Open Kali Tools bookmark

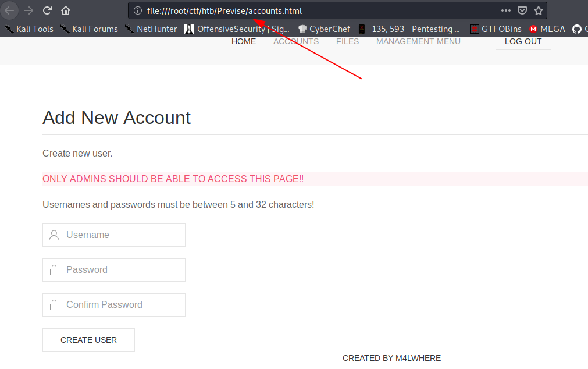(29, 29)
